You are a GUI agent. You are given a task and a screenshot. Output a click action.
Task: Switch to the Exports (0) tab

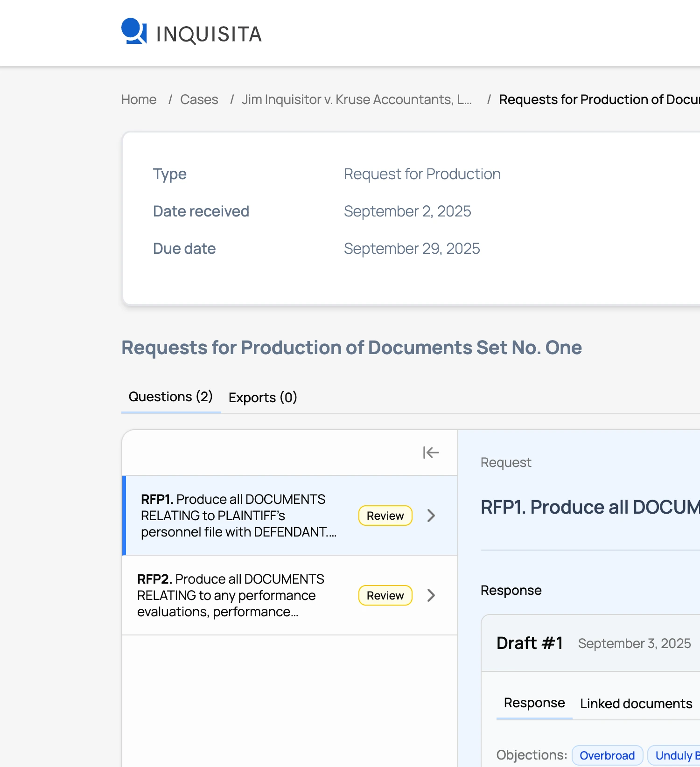[x=263, y=397]
